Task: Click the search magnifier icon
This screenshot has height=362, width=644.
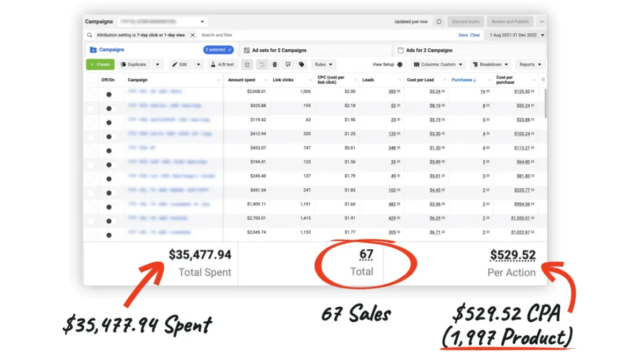Action: click(x=90, y=35)
